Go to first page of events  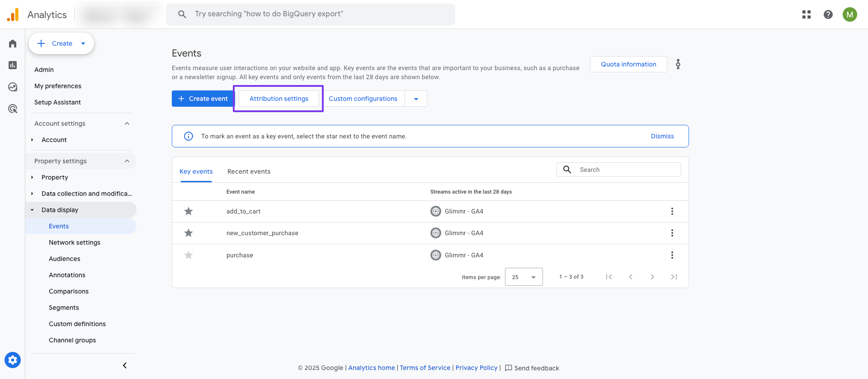click(x=609, y=277)
